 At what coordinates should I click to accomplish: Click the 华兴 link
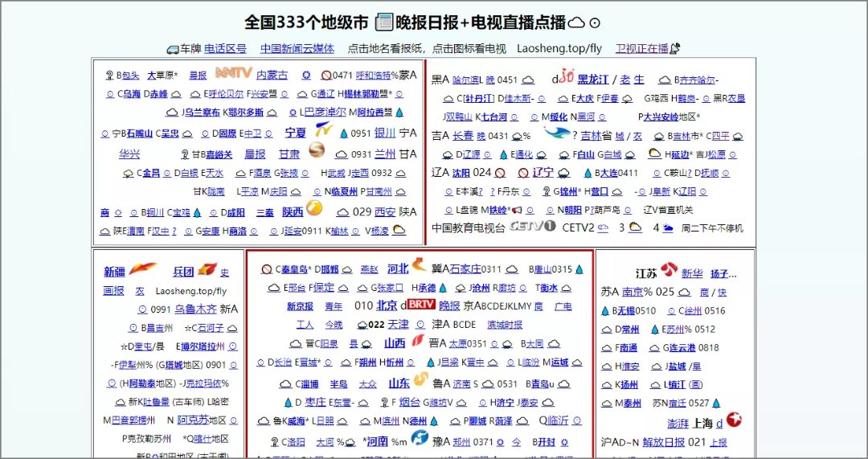pos(129,154)
